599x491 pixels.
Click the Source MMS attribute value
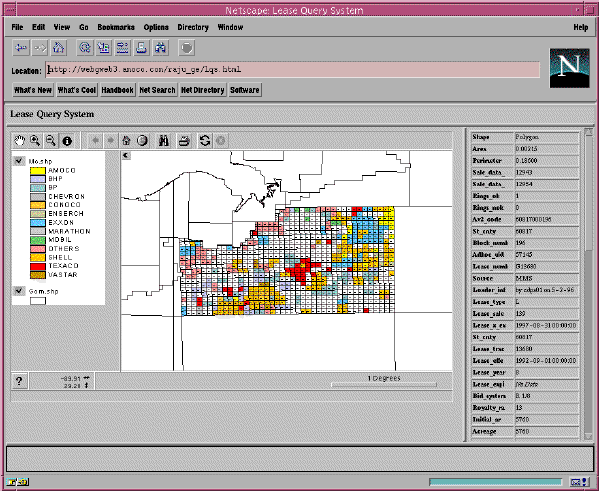tap(546, 278)
